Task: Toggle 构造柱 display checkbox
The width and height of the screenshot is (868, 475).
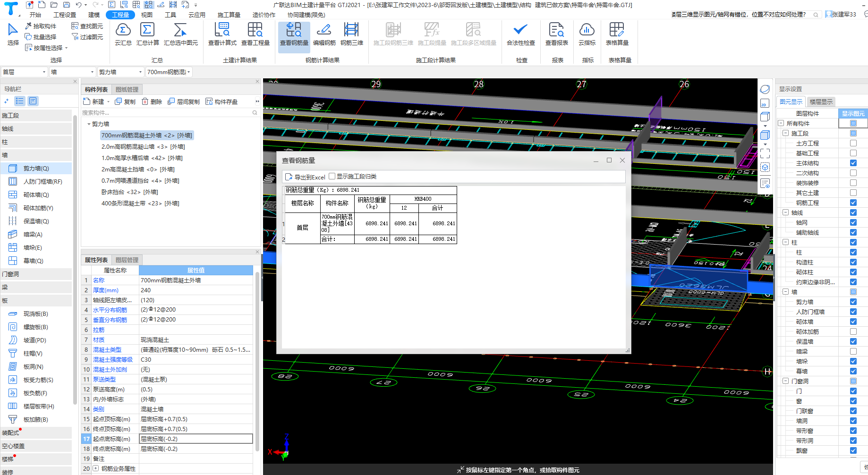Action: [853, 262]
